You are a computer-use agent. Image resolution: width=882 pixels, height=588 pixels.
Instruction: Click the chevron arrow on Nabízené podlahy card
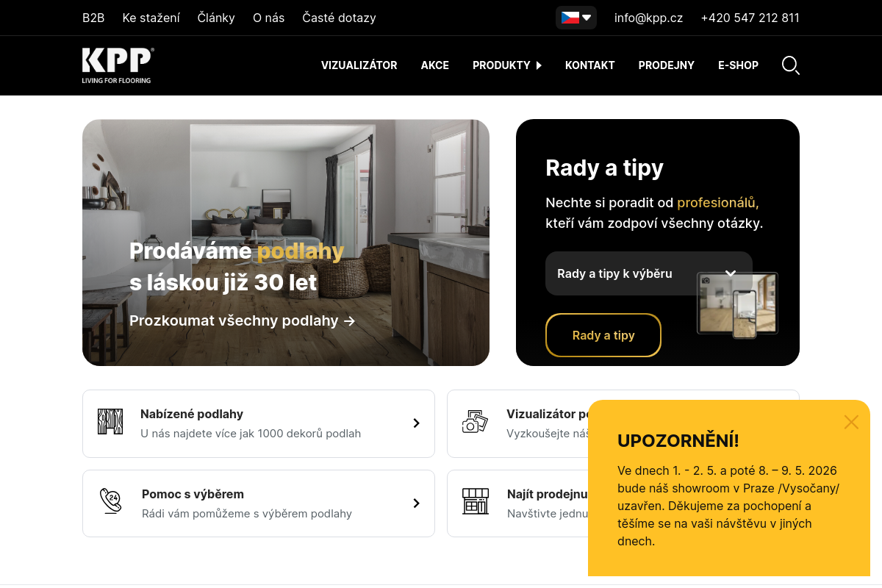coord(416,423)
